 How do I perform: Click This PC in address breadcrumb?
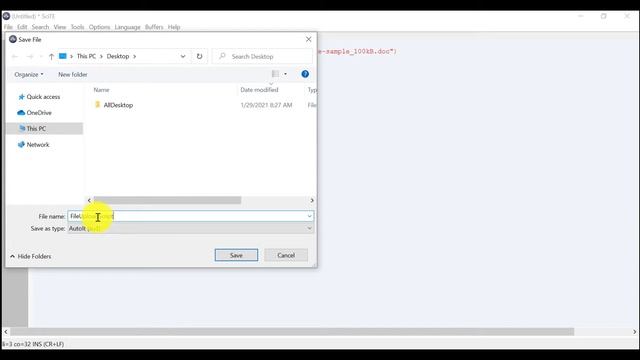(x=86, y=56)
